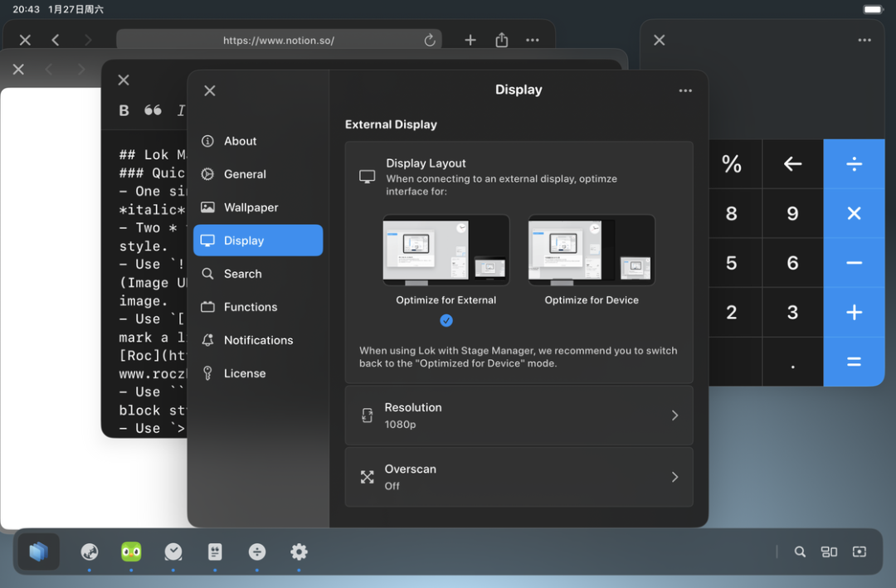
Task: Open the calculator divide icon in dock
Action: (257, 552)
